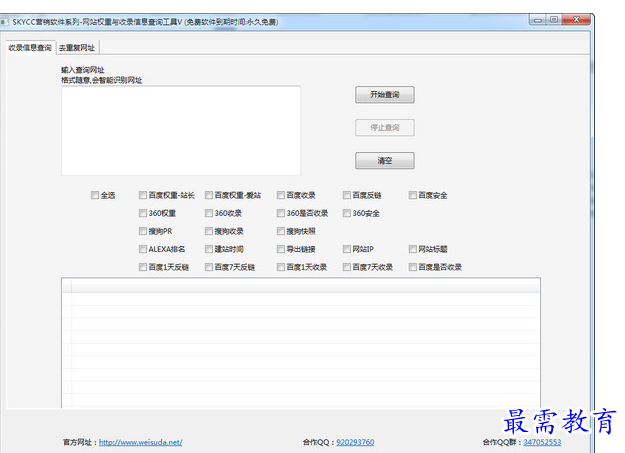Start the query with 开始查询 button
The image size is (625, 453).
tap(385, 95)
